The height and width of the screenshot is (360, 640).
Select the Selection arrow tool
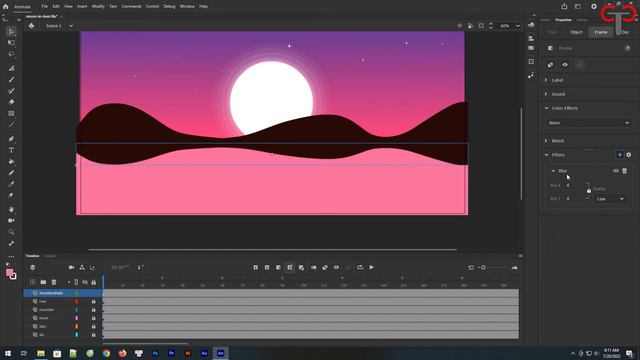tap(11, 31)
